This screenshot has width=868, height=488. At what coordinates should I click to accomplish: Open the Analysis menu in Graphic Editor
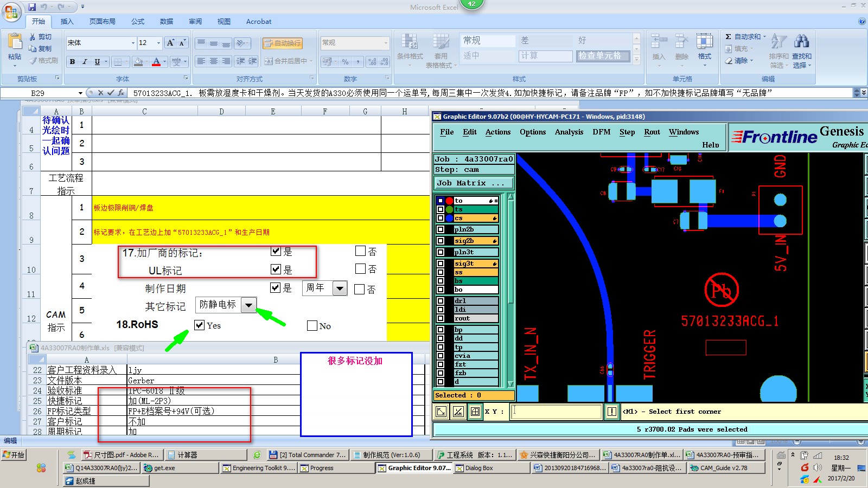point(569,132)
